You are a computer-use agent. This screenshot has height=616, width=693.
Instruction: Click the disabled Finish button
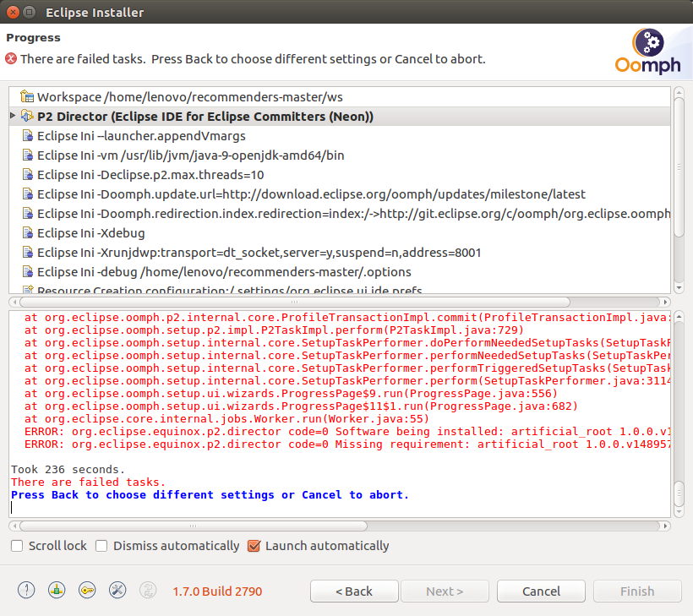click(x=637, y=591)
